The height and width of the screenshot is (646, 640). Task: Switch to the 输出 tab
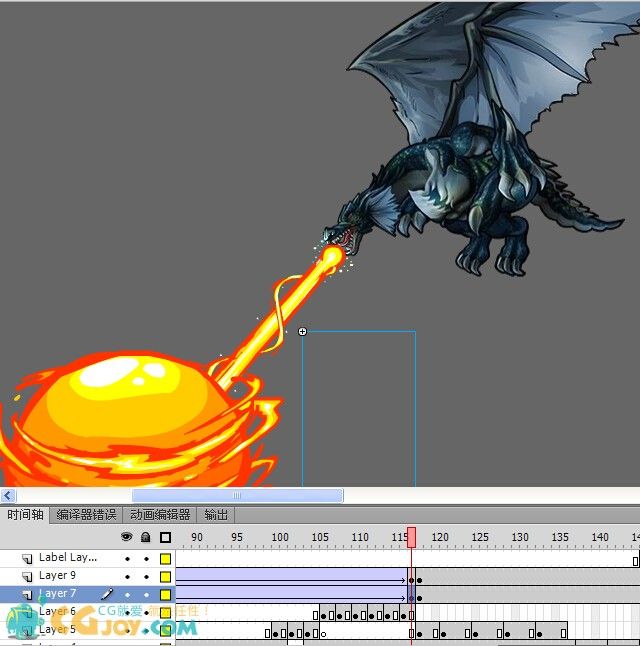(x=216, y=515)
